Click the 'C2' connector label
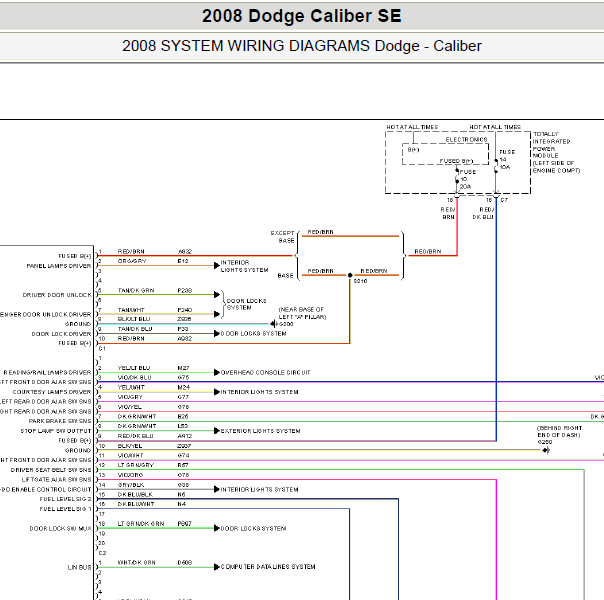The width and height of the screenshot is (604, 600). pos(102,553)
